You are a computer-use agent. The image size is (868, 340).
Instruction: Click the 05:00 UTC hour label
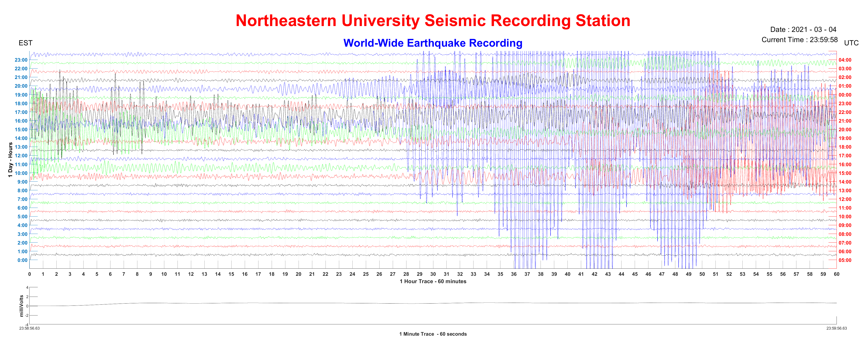click(845, 260)
